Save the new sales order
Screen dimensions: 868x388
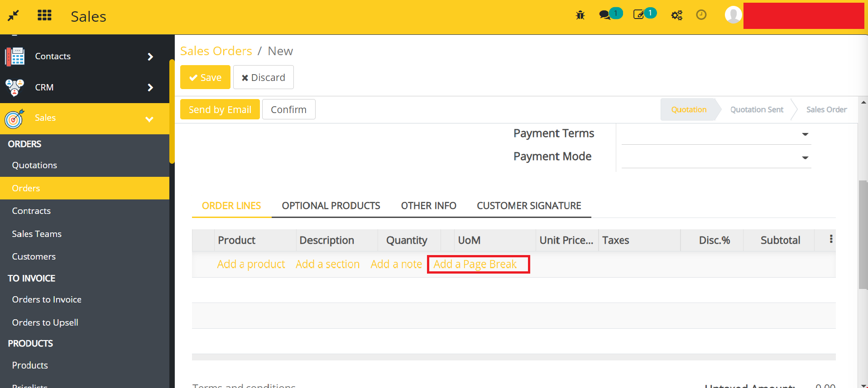tap(205, 77)
